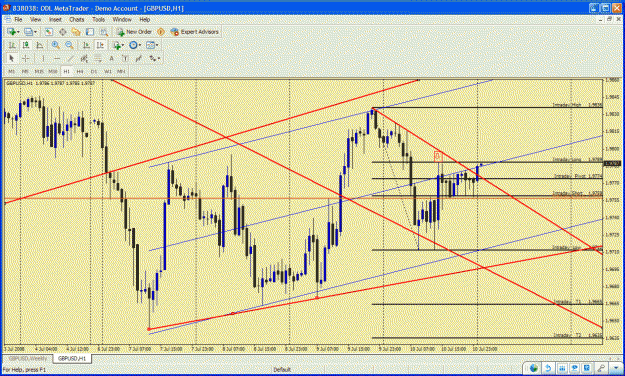Click the orange box marker on the chart
Screen dimensions: 625x376
click(438, 156)
